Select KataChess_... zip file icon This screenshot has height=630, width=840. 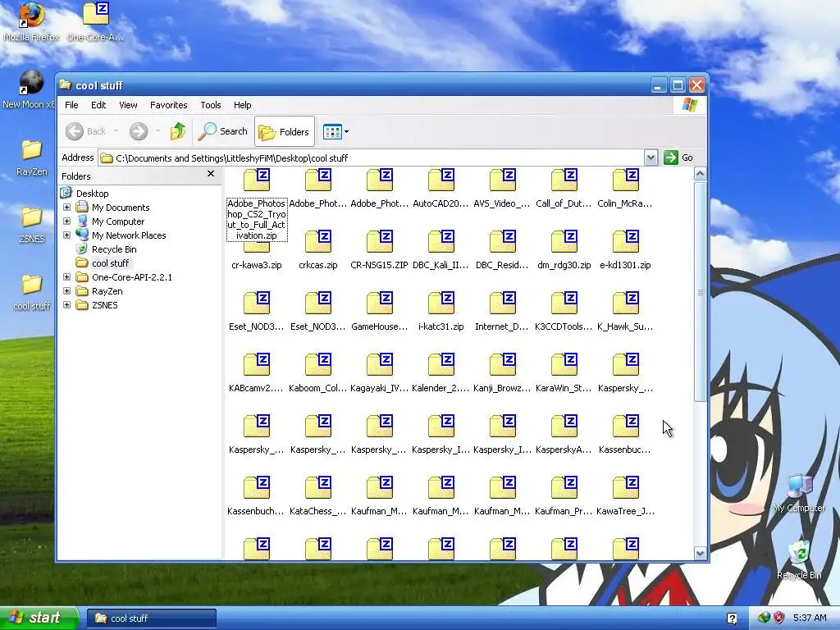(318, 488)
